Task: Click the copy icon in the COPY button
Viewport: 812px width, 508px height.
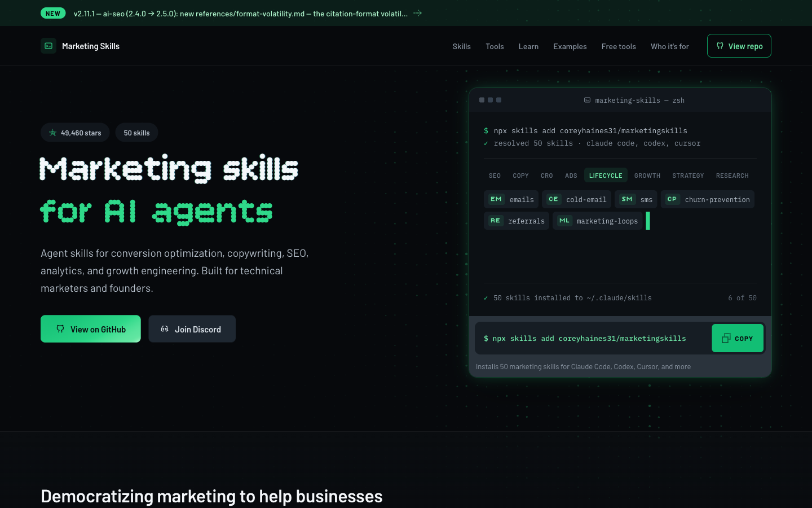Action: coord(726,338)
